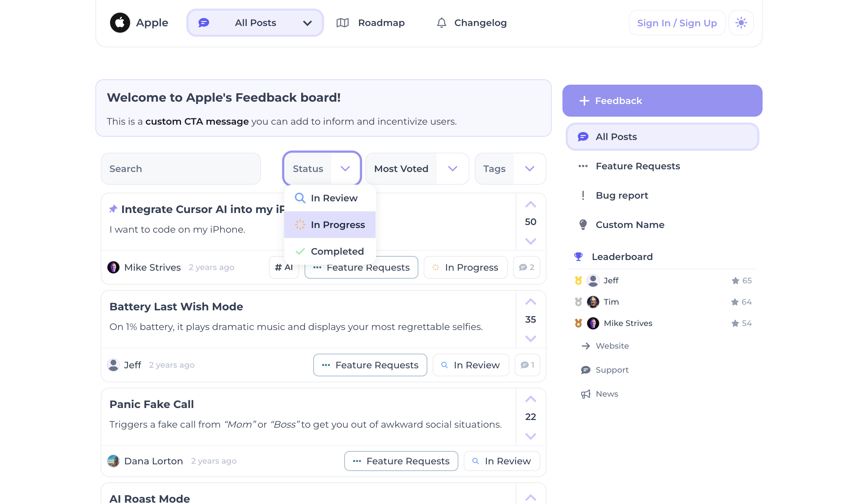Click the star icon beside Mike Strives' 54
This screenshot has width=850, height=504.
735,323
